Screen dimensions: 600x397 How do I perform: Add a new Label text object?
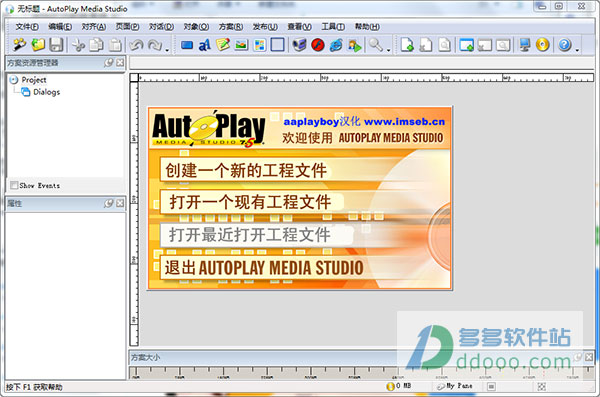tap(205, 45)
